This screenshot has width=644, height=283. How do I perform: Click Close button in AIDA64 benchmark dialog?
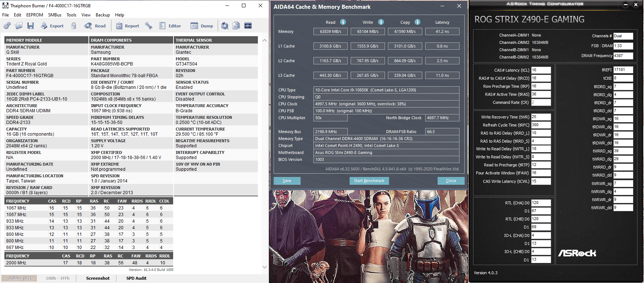[x=451, y=181]
